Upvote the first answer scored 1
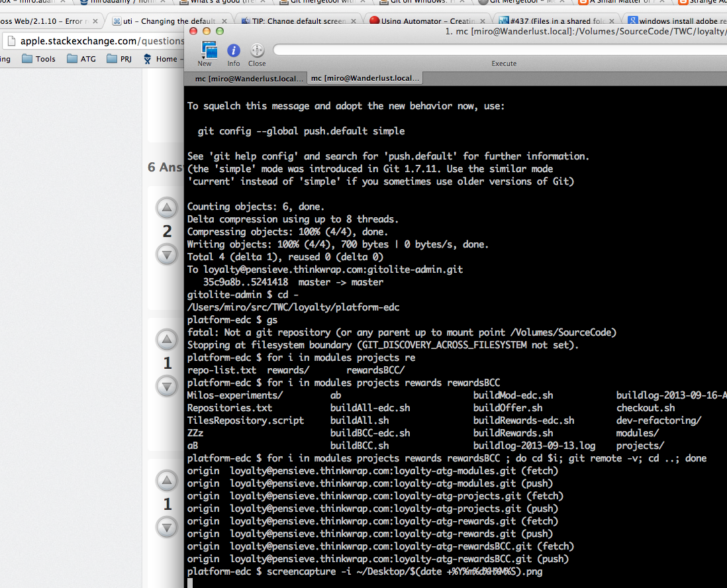Viewport: 727px width, 588px height. pos(167,340)
